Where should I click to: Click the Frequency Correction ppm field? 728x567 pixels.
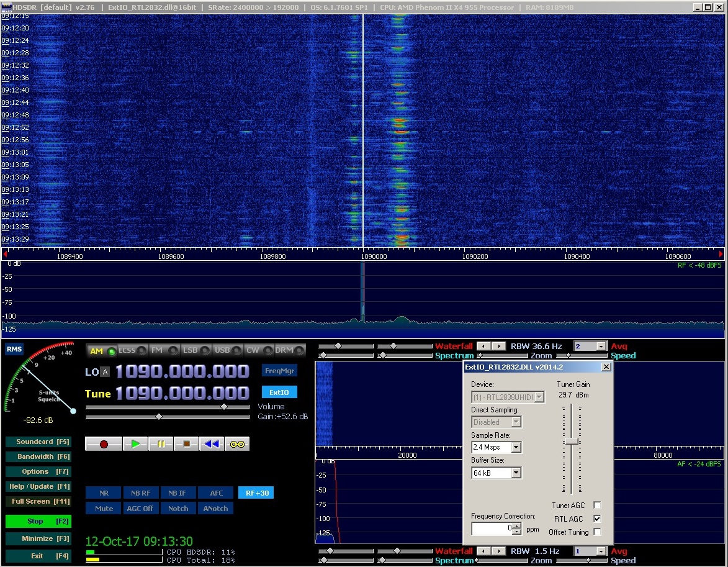[x=492, y=528]
